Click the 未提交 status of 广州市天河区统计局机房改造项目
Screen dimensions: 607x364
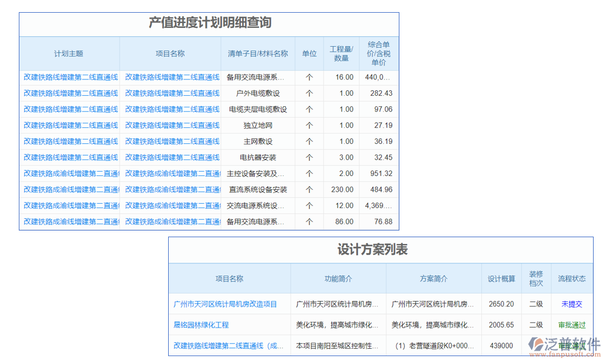tap(571, 304)
